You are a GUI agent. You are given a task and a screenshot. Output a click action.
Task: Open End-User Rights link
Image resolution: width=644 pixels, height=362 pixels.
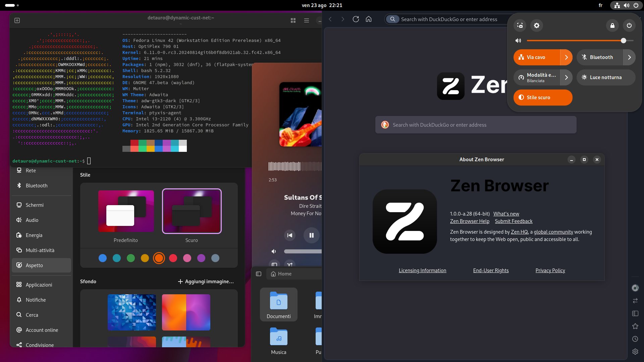[491, 270]
